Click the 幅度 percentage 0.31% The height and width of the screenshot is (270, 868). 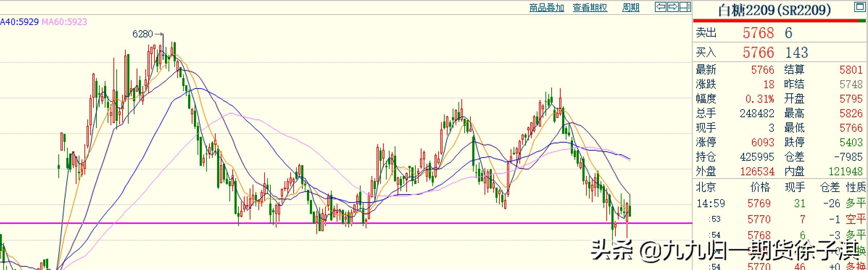[760, 99]
